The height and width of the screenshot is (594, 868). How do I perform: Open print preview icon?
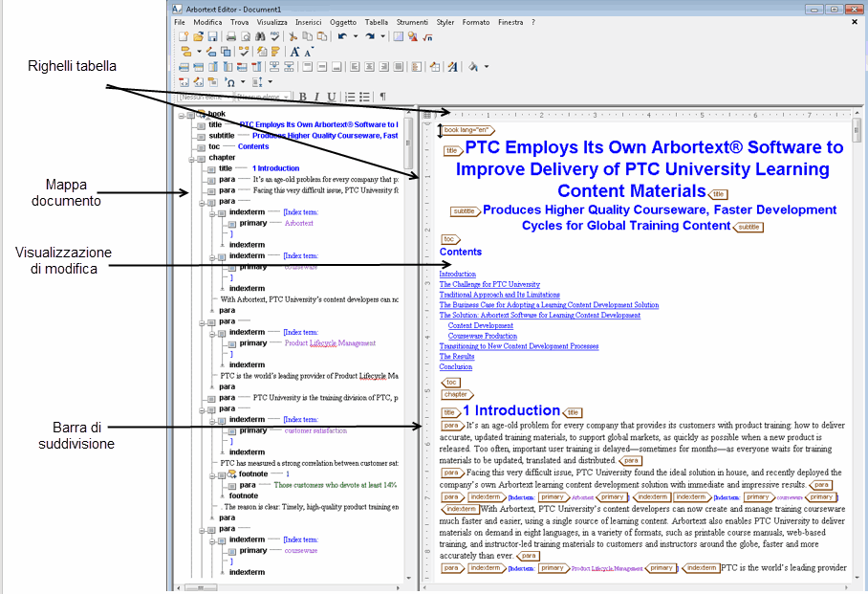pos(246,36)
